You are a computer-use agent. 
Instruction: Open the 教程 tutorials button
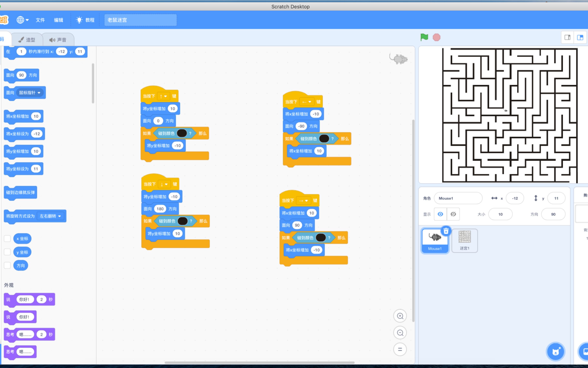85,20
